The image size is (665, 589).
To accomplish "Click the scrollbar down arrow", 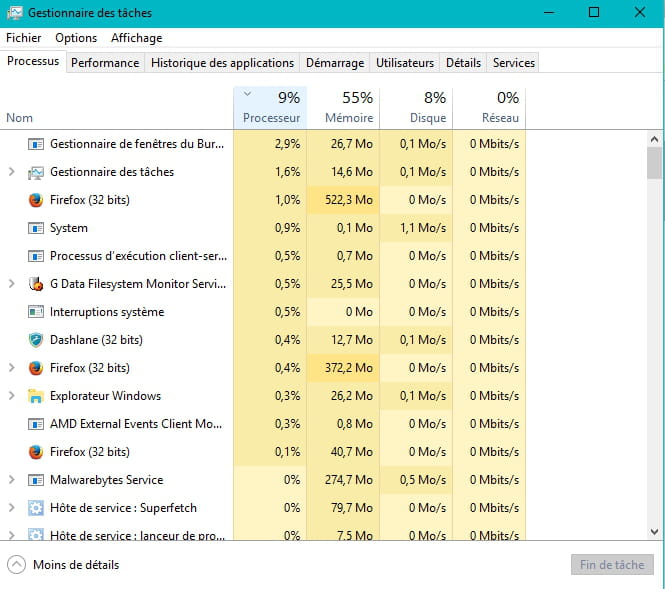I will coord(654,531).
